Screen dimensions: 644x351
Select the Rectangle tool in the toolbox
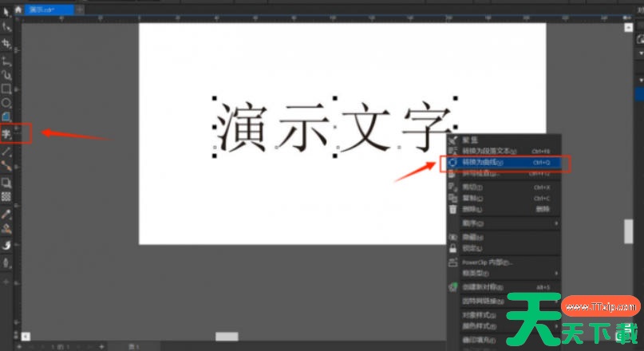click(x=6, y=89)
